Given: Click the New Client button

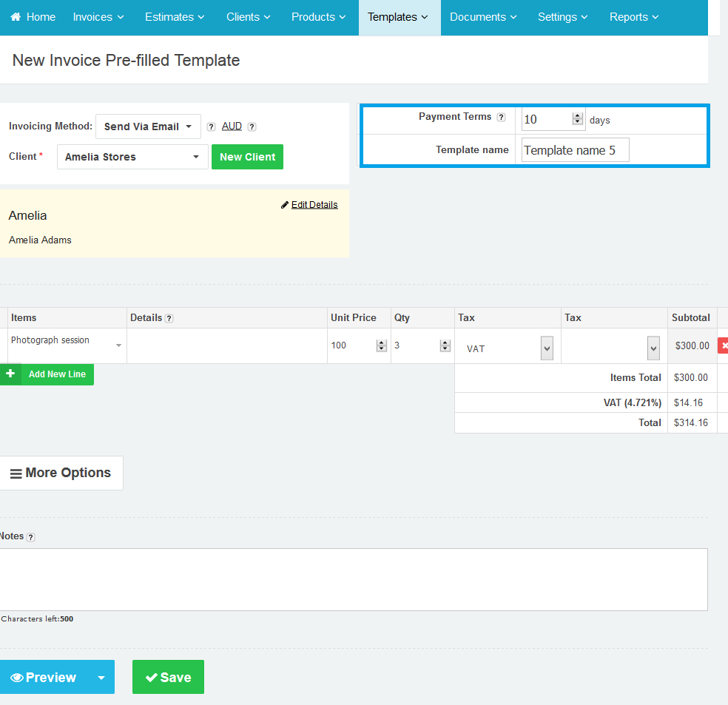Looking at the screenshot, I should pos(247,157).
